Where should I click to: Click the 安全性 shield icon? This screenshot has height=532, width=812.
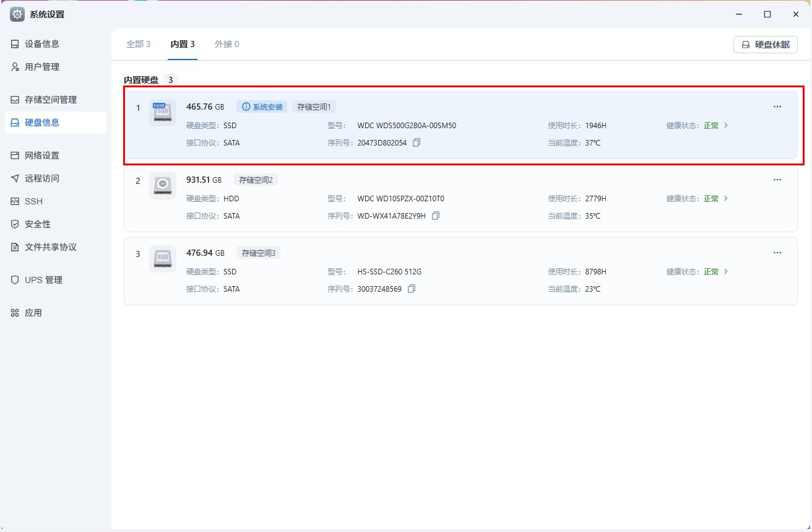click(15, 224)
